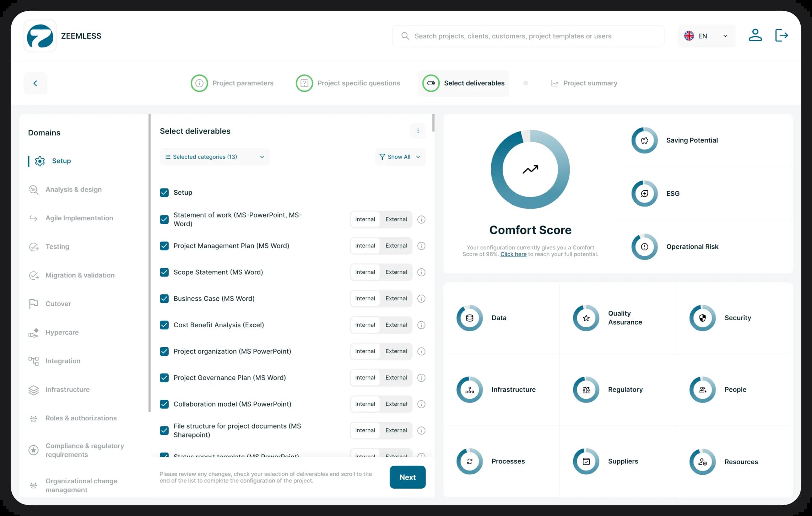Viewport: 812px width, 516px height.
Task: Open the Show All filter dropdown
Action: click(400, 157)
